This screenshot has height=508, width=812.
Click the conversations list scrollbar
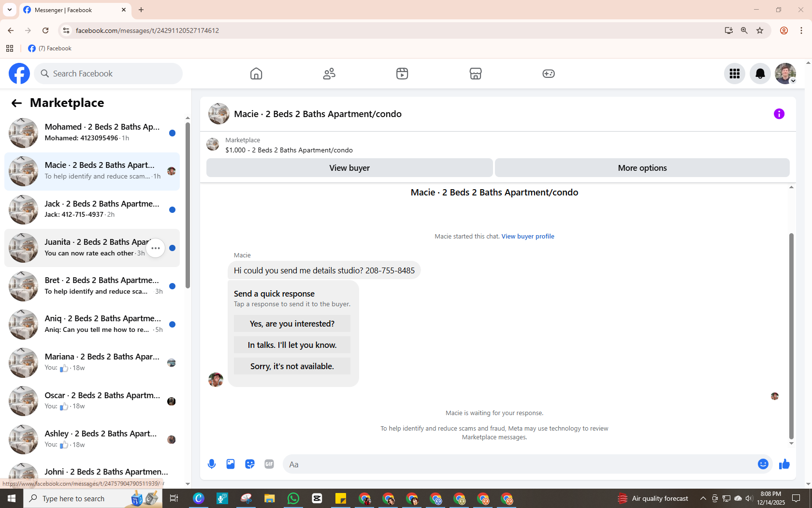[188, 205]
